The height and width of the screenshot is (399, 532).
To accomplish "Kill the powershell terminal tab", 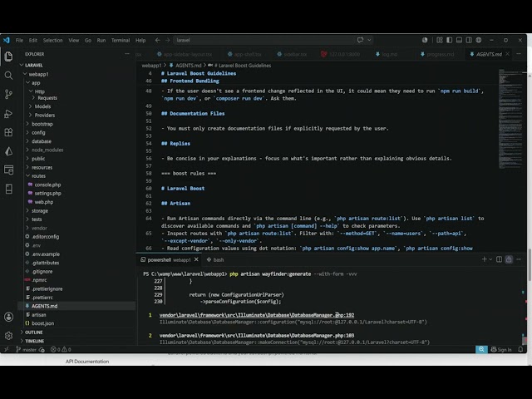I will click(x=196, y=259).
